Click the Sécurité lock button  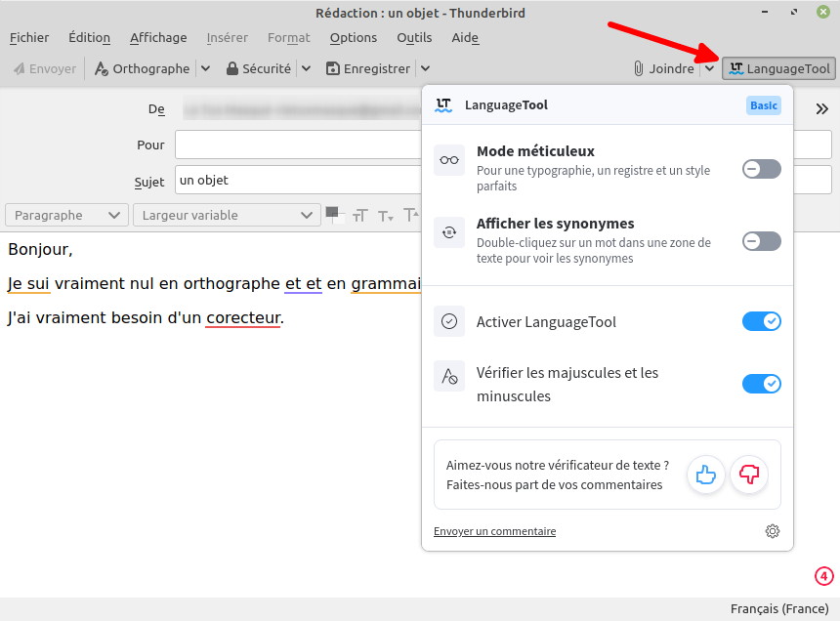tap(259, 68)
